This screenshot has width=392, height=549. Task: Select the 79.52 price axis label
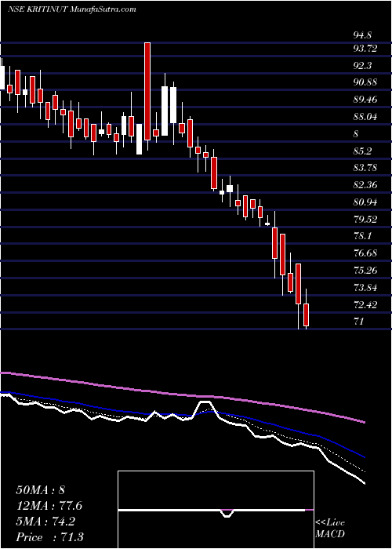[x=365, y=219]
